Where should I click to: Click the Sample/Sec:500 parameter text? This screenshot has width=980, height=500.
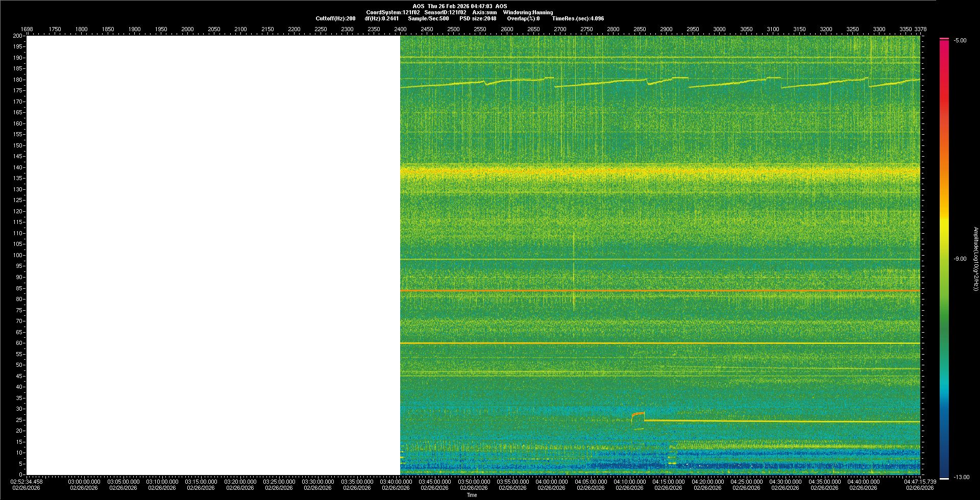coord(428,18)
